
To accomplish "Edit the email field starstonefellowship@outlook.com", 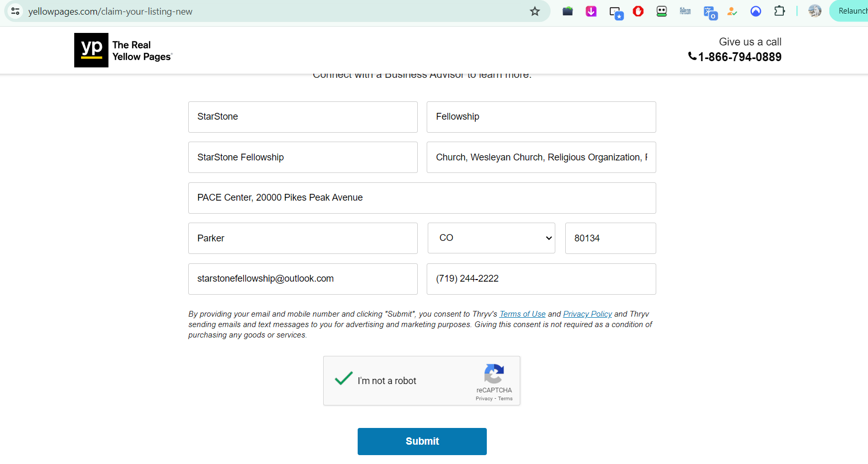I will (303, 279).
